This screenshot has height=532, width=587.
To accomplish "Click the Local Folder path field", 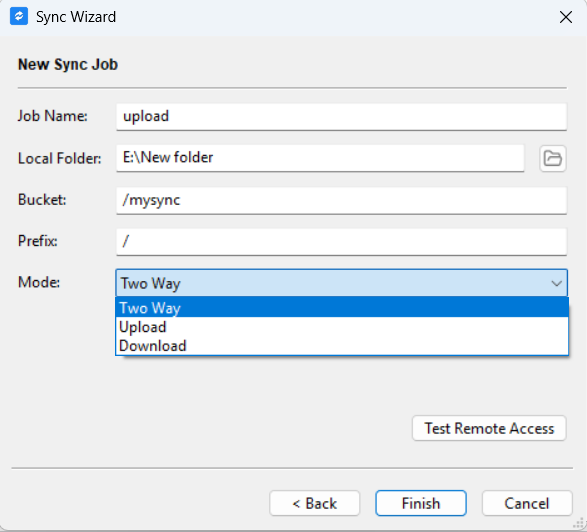I will click(x=320, y=158).
